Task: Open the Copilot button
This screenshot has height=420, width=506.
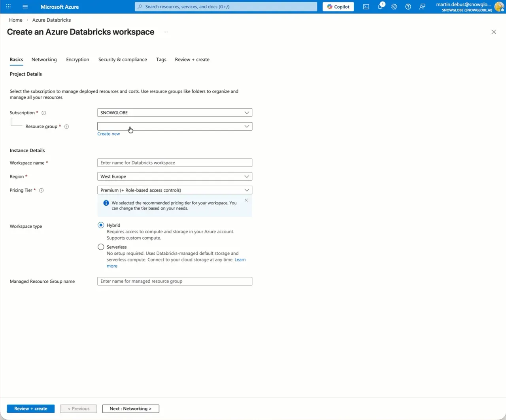Action: (x=338, y=7)
